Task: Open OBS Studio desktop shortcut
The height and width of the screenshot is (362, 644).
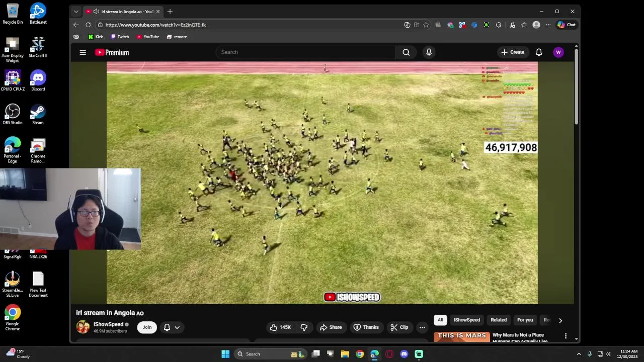Action: click(x=13, y=114)
